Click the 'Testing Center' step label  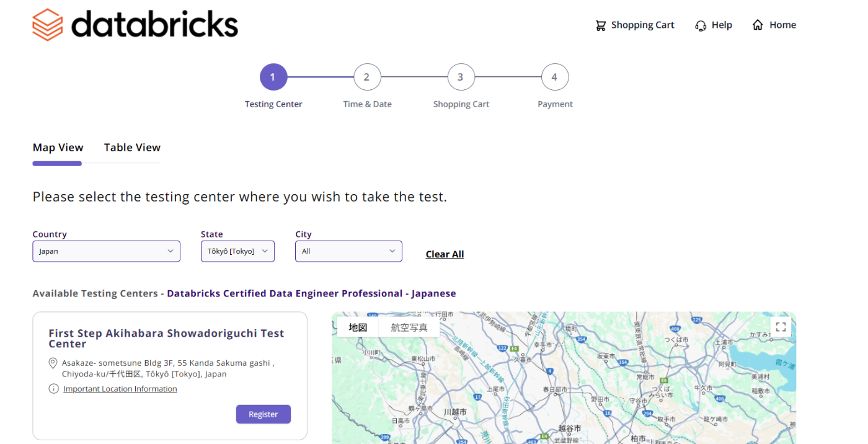pyautogui.click(x=273, y=104)
